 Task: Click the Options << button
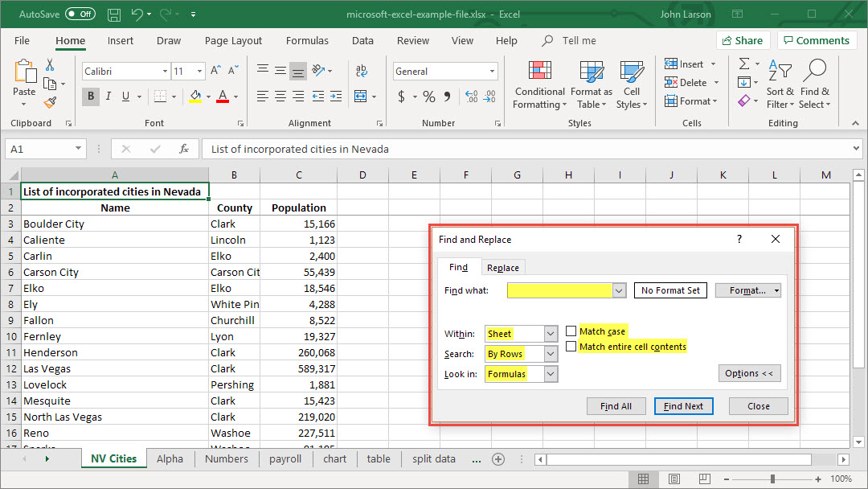click(x=749, y=373)
